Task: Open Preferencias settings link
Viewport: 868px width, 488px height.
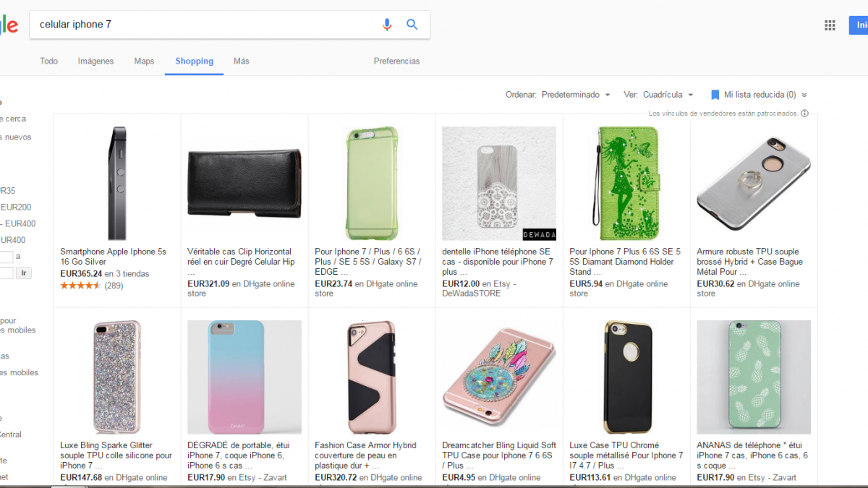Action: (396, 61)
